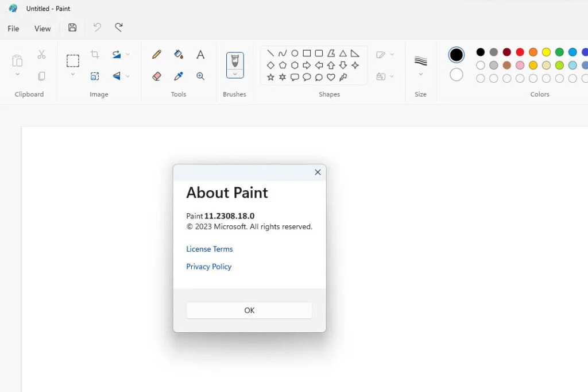Click the Paint app icon in title bar
The width and height of the screenshot is (588, 392).
13,8
